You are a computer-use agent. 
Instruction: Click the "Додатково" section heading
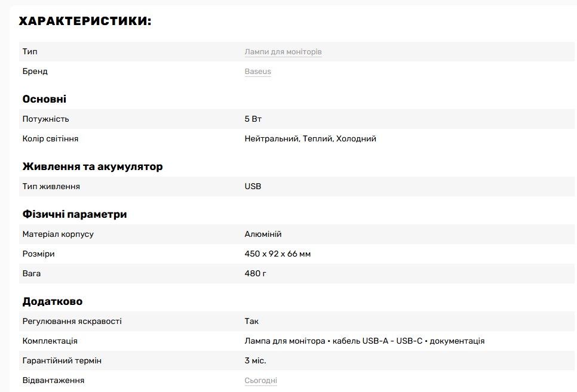53,301
